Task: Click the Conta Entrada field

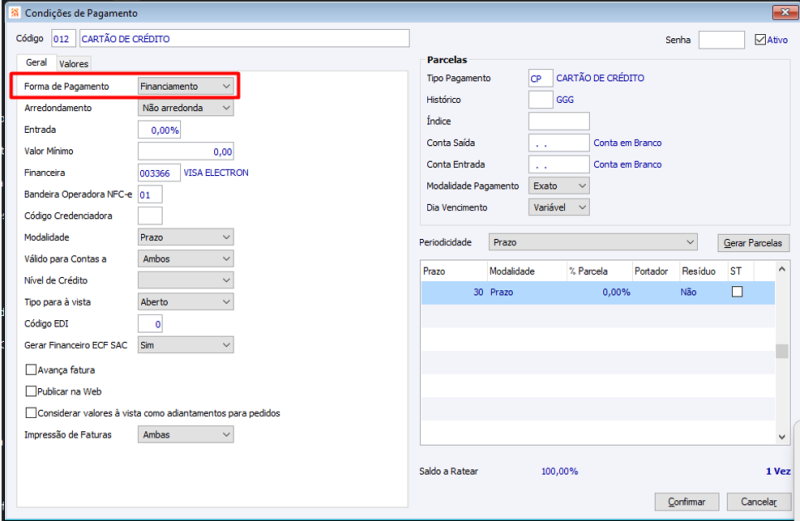Action: (559, 164)
